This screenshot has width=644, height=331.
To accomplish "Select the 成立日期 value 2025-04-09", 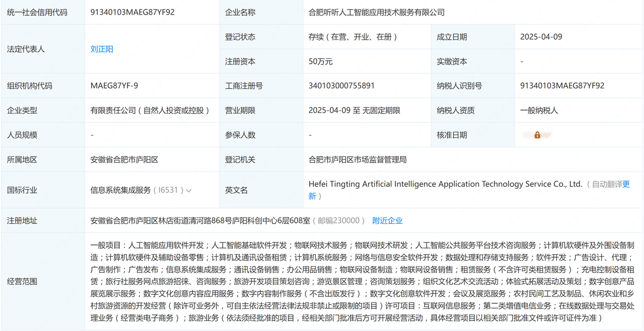I will [x=541, y=37].
